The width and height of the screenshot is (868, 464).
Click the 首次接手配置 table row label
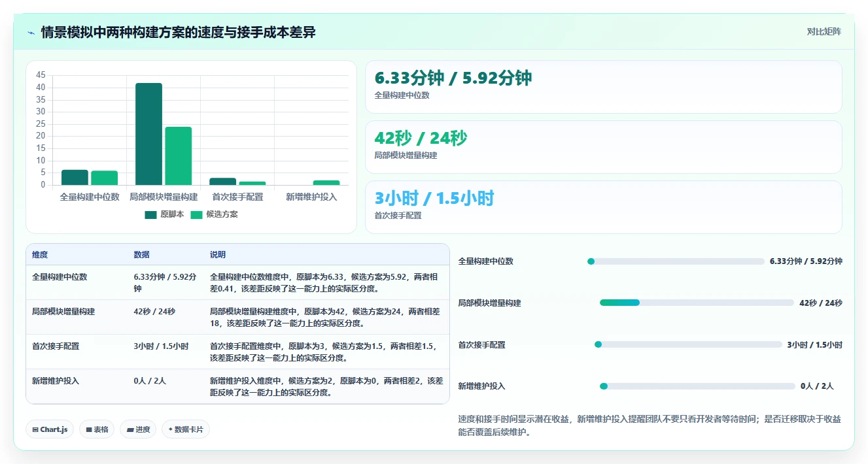(56, 346)
